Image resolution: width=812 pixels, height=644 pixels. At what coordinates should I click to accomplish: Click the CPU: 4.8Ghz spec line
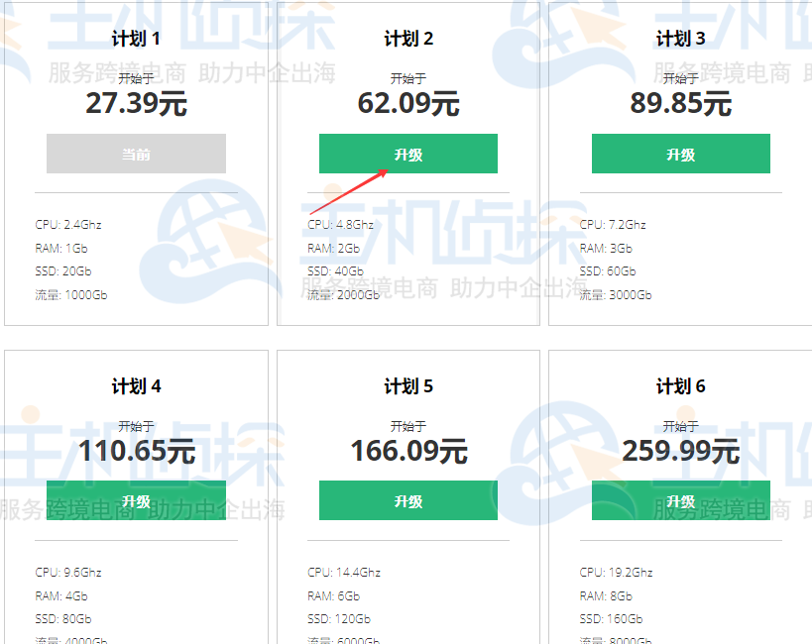[x=342, y=224]
